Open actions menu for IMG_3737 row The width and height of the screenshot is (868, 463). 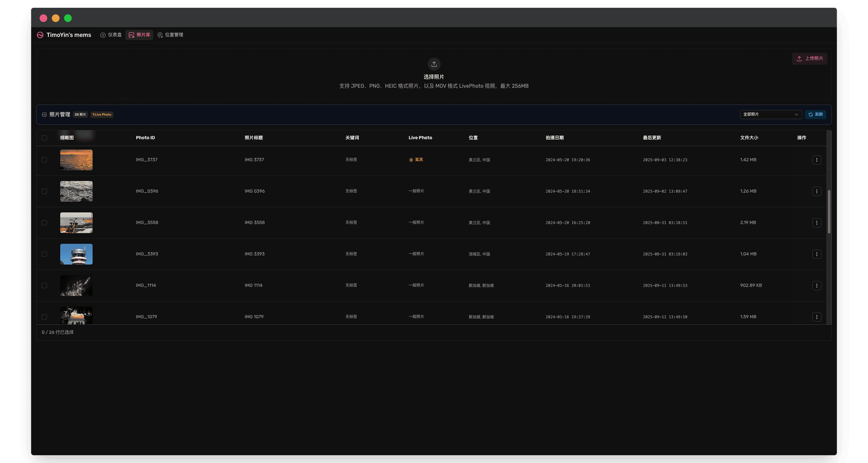point(816,160)
